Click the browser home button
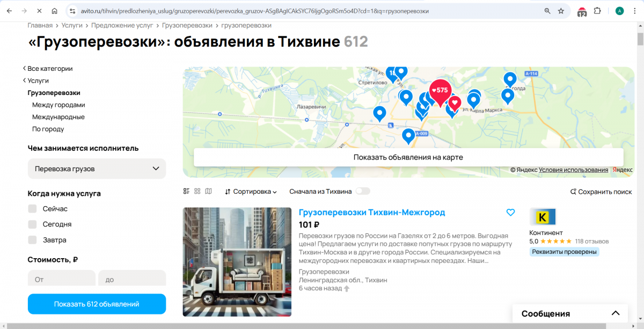This screenshot has width=644, height=329. click(54, 11)
